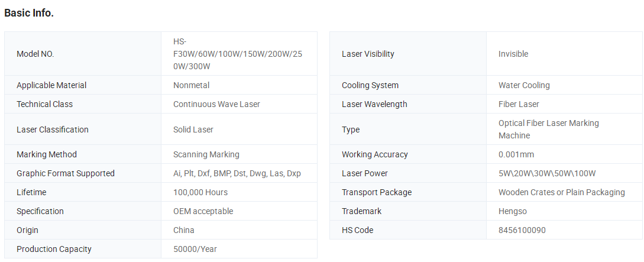This screenshot has height=262, width=644.
Task: Click the Solid Laser classification value
Action: pos(193,130)
